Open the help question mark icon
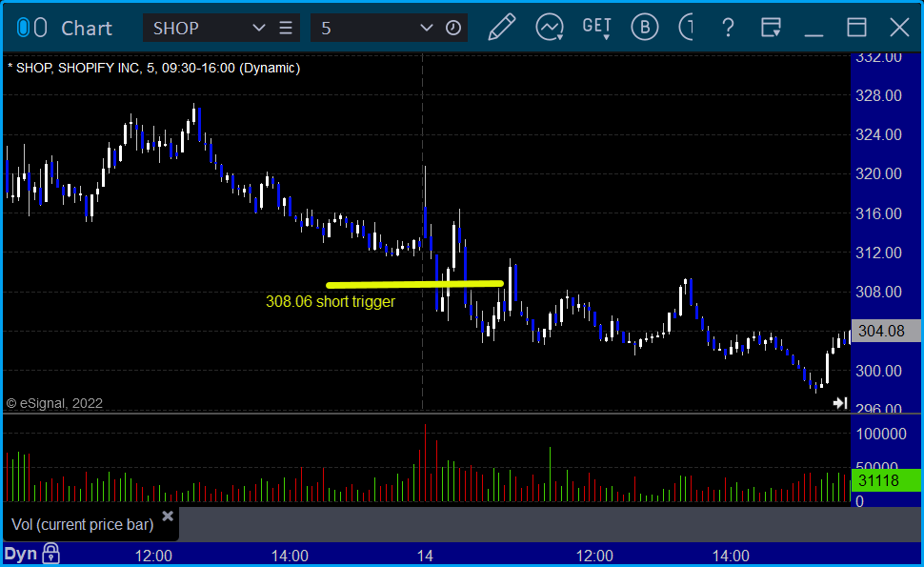This screenshot has height=567, width=924. pyautogui.click(x=729, y=28)
